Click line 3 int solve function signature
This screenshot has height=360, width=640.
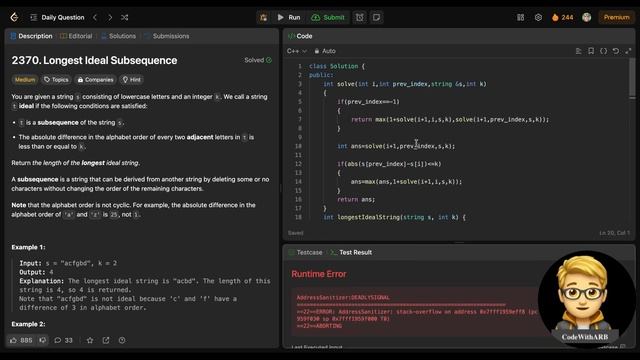click(405, 84)
